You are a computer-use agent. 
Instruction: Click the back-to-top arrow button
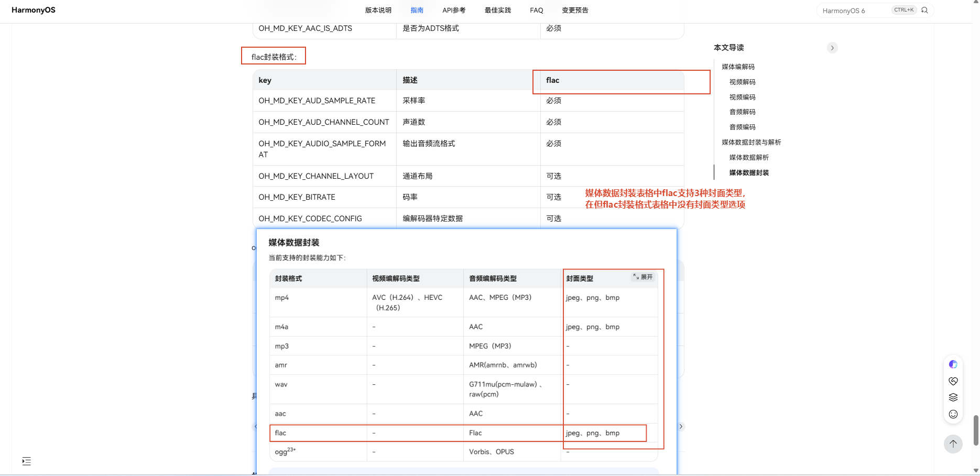(953, 444)
